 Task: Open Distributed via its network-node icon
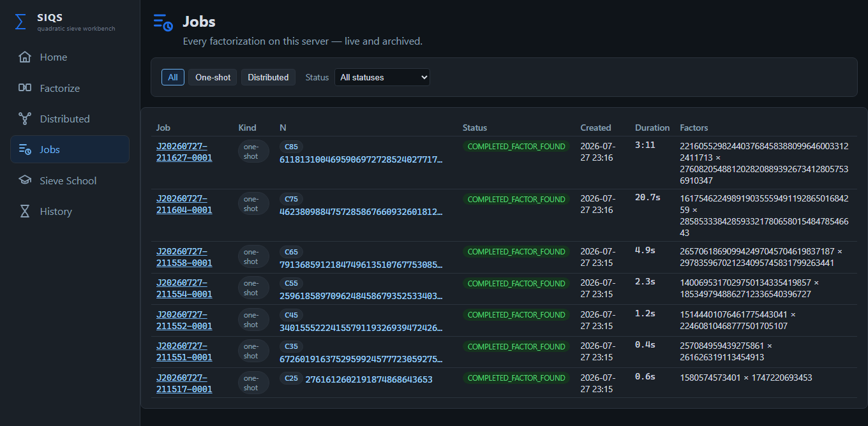pyautogui.click(x=25, y=119)
